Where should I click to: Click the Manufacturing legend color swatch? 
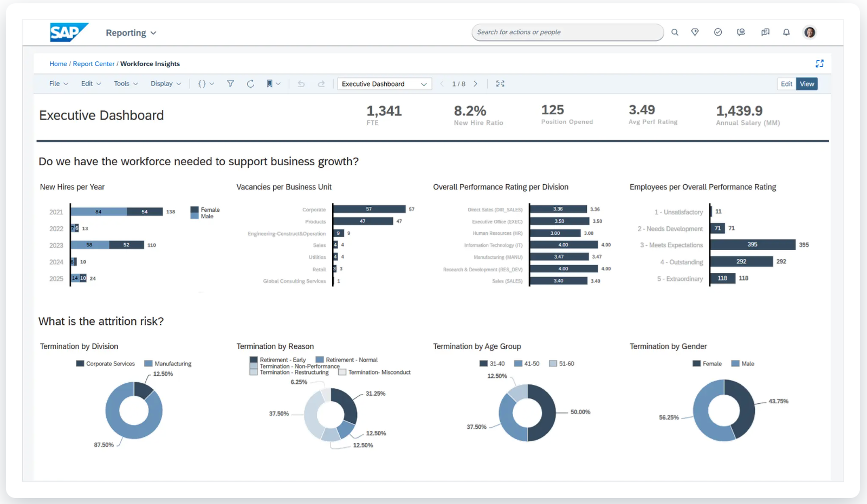coord(148,364)
